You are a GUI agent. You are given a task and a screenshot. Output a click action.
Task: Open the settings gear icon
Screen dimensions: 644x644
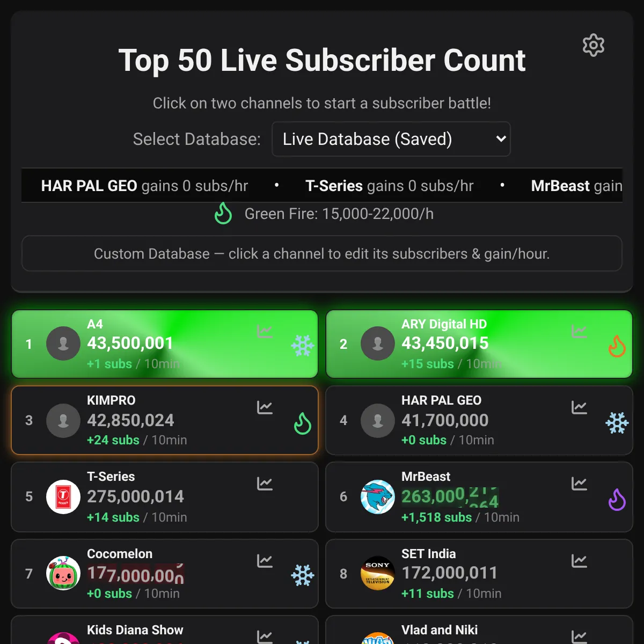[x=594, y=45]
